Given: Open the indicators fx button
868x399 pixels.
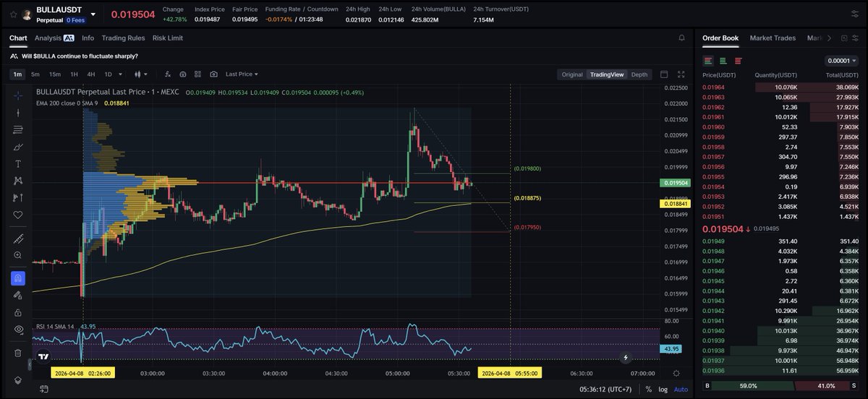Looking at the screenshot, I should click(167, 74).
